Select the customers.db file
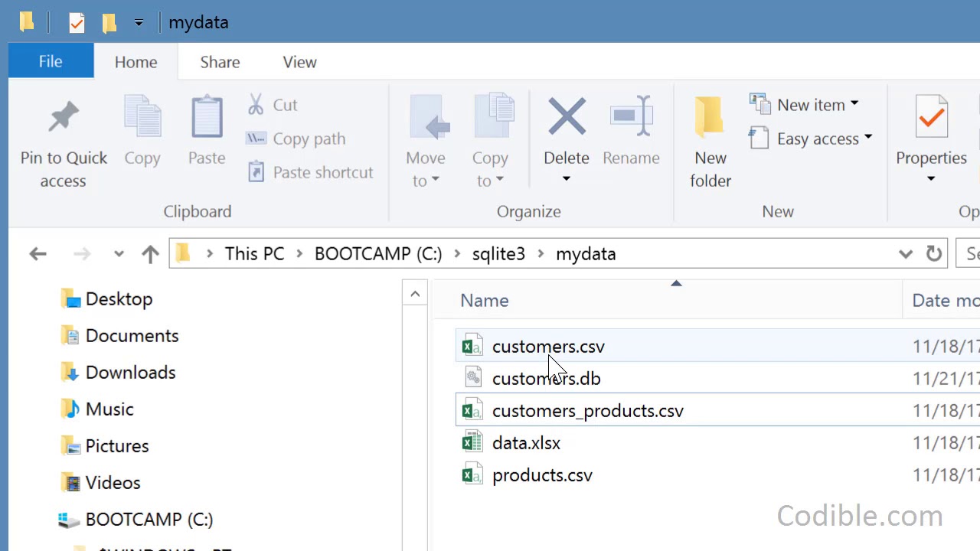 (546, 379)
